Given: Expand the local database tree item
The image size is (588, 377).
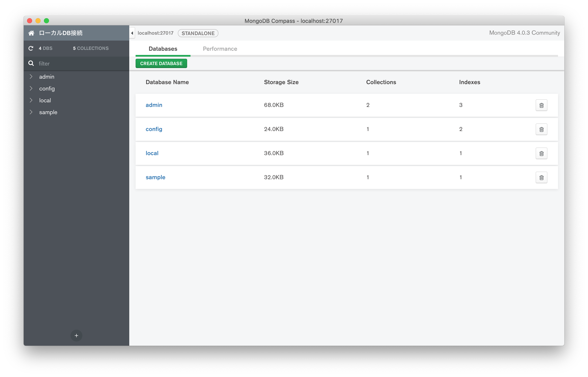Looking at the screenshot, I should [31, 100].
